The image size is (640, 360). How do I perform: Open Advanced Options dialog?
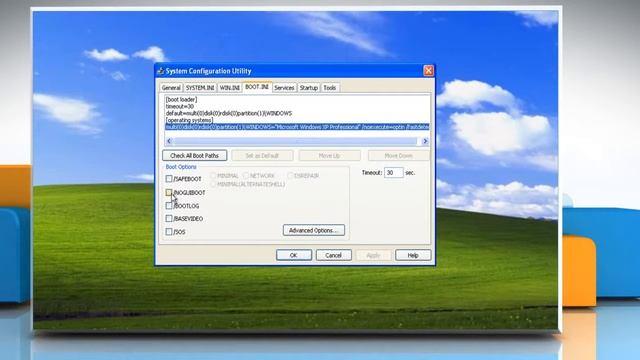click(313, 230)
